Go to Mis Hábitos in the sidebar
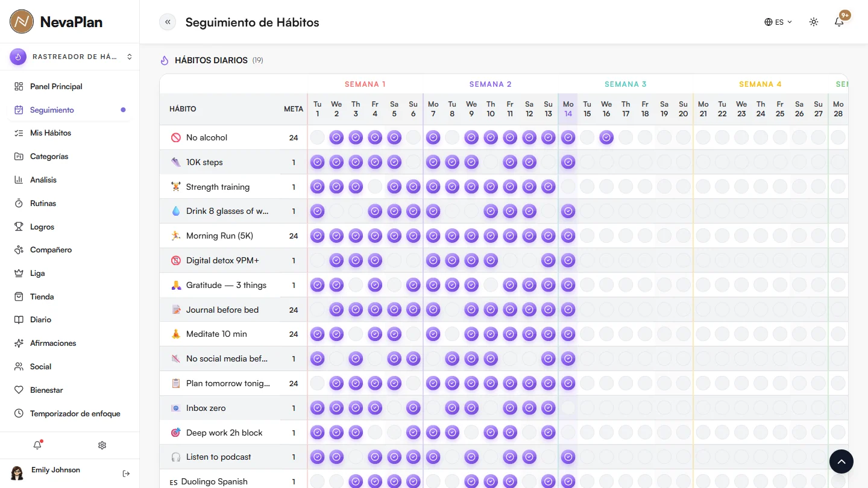This screenshot has height=488, width=868. (69, 133)
